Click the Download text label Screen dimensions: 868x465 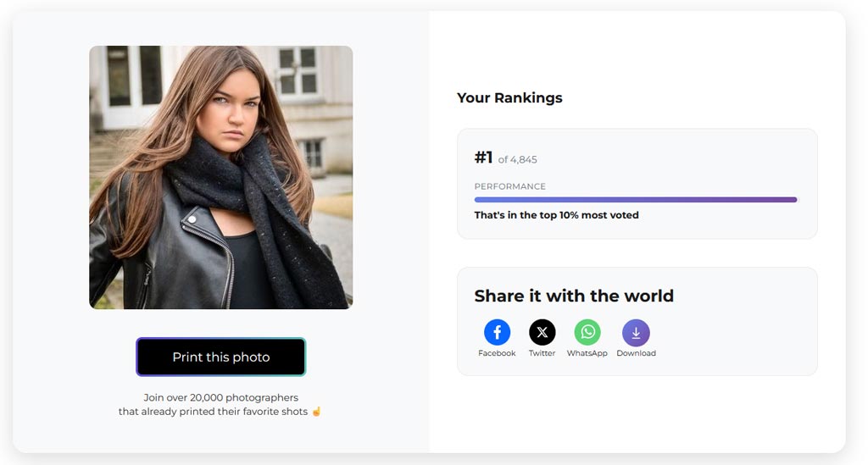click(636, 353)
